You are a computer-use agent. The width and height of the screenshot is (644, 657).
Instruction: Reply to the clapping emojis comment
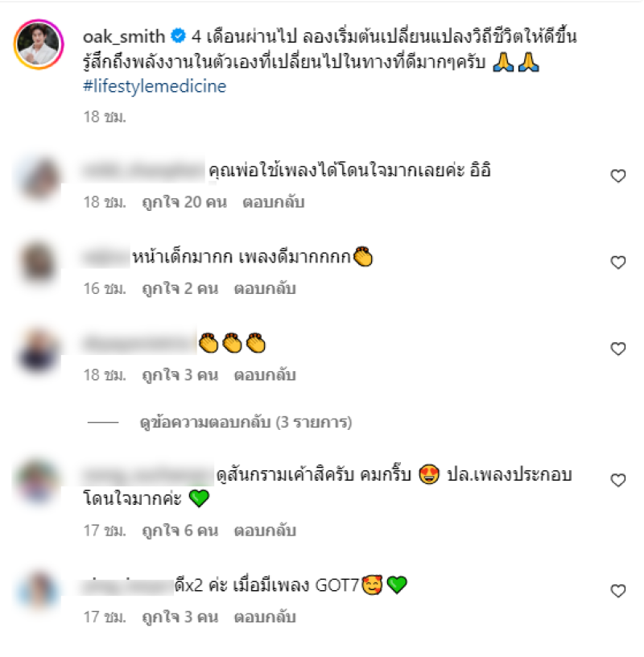pos(265,374)
